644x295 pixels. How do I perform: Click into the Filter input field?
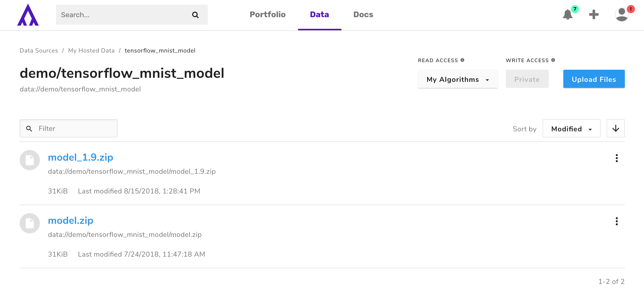(69, 128)
